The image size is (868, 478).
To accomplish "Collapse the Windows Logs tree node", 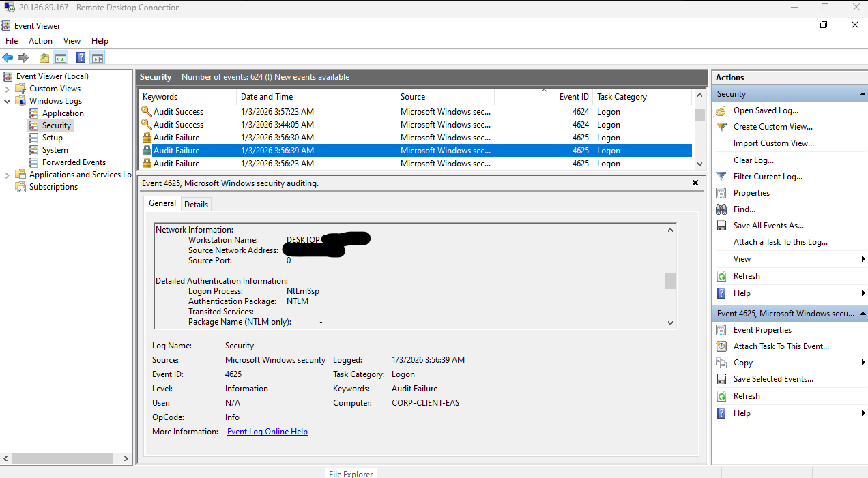I will click(x=8, y=101).
